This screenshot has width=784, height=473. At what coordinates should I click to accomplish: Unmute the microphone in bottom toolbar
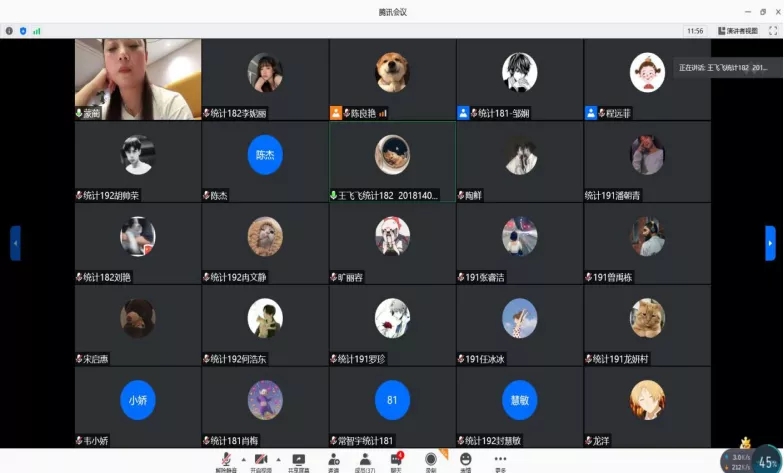point(226,459)
